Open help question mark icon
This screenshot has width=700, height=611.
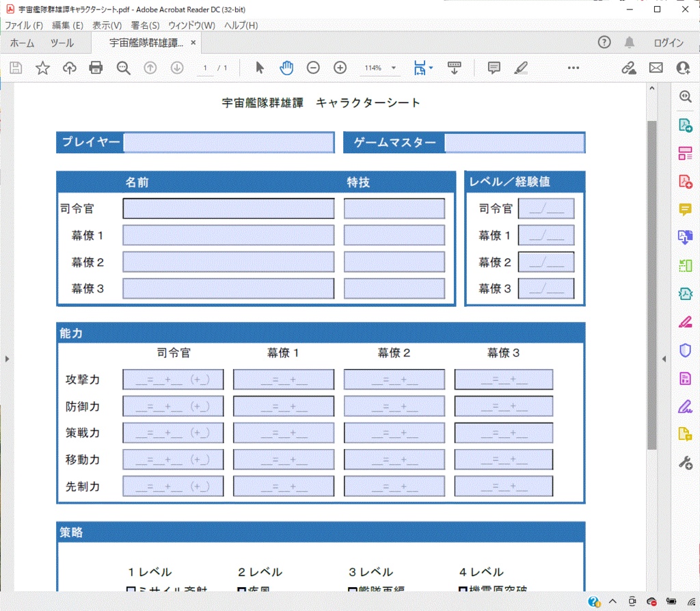pyautogui.click(x=604, y=42)
